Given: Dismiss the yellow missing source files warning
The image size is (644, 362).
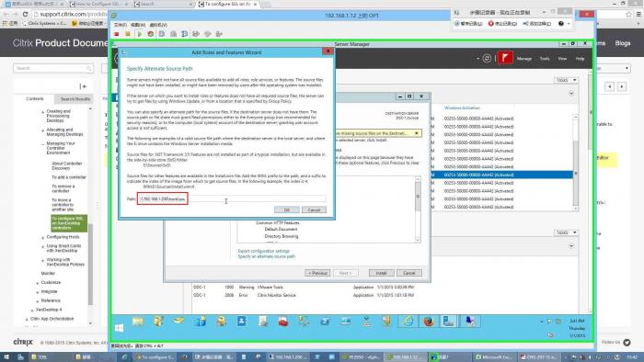Looking at the screenshot, I should (417, 133).
